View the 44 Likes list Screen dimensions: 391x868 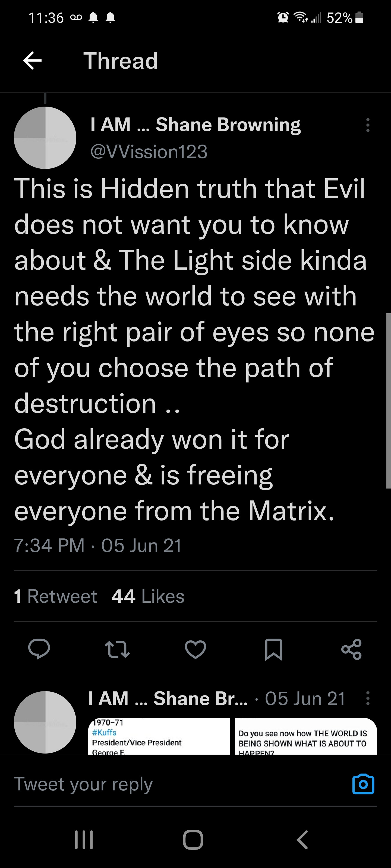[148, 596]
